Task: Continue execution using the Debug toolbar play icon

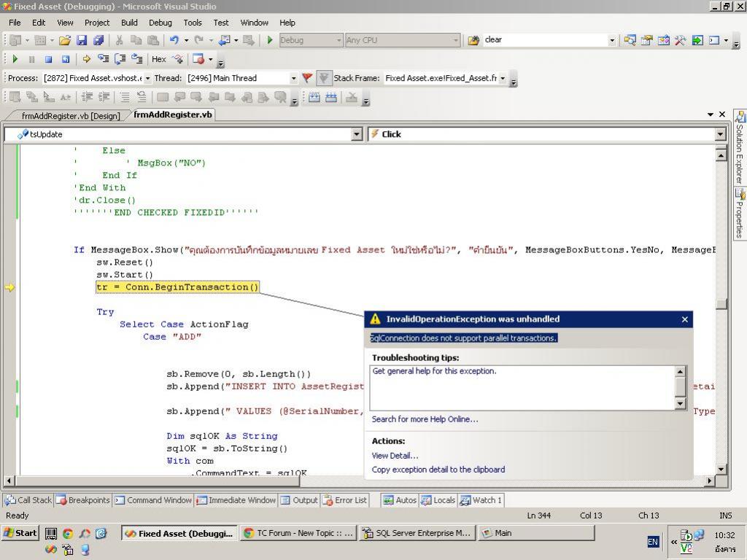Action: (x=15, y=59)
